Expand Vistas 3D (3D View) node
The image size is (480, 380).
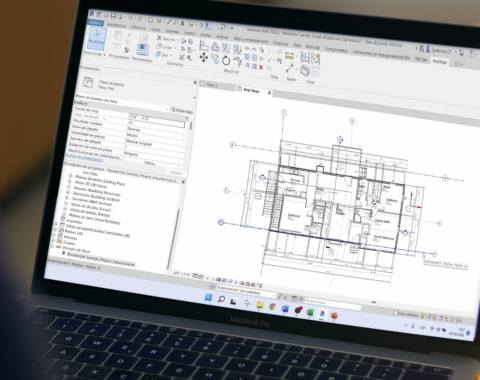pos(69,181)
